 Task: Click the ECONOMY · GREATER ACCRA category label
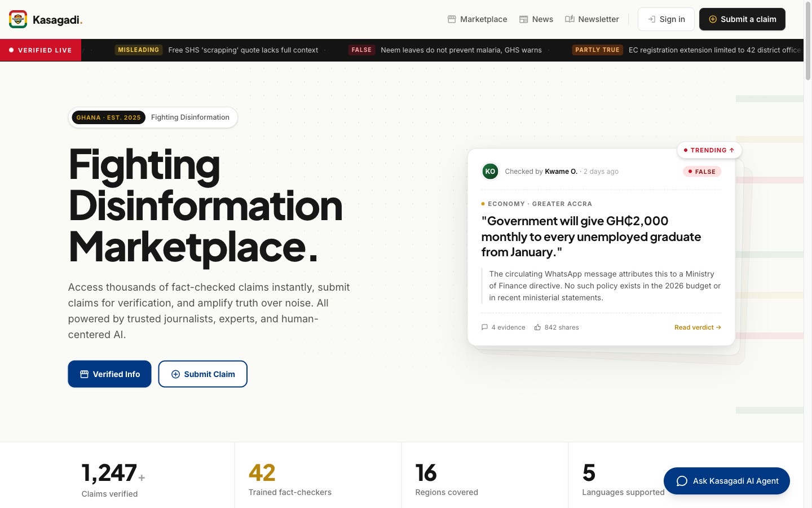537,204
